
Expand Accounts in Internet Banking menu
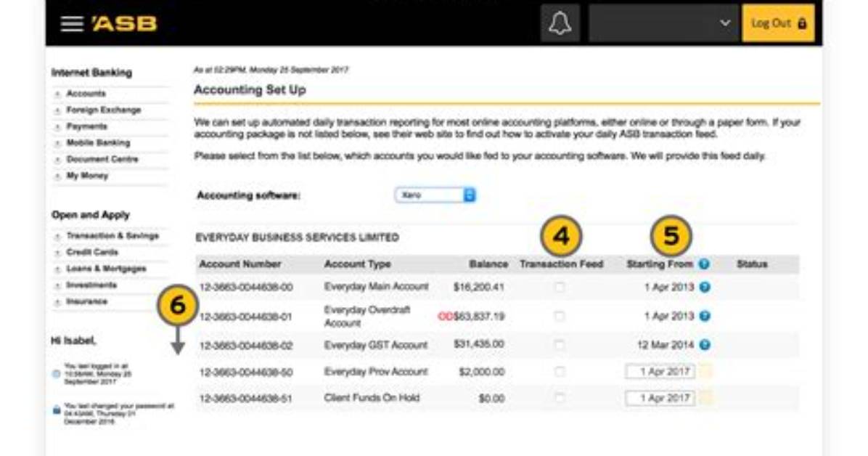click(86, 94)
